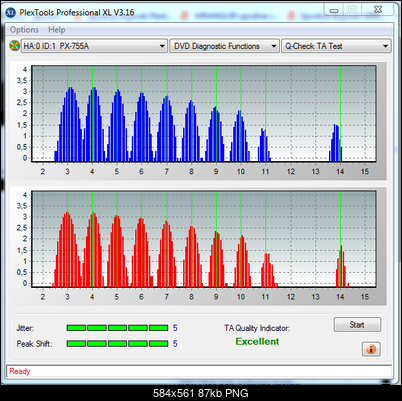This screenshot has width=402, height=401.
Task: Click the green Jitter level bar
Action: coord(117,328)
